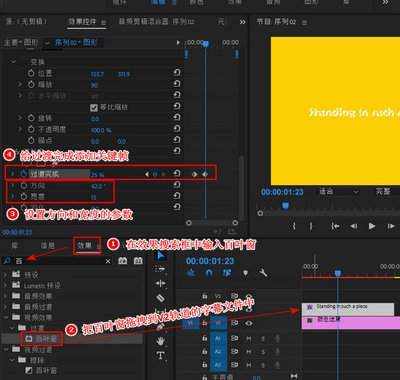
Task: Click the program monitor playhead slider
Action: [x=285, y=206]
